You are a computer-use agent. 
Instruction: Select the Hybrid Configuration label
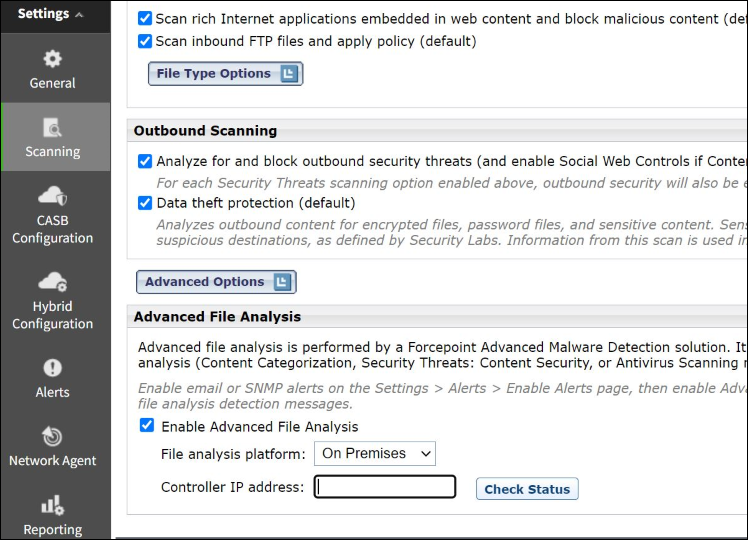[x=52, y=315]
